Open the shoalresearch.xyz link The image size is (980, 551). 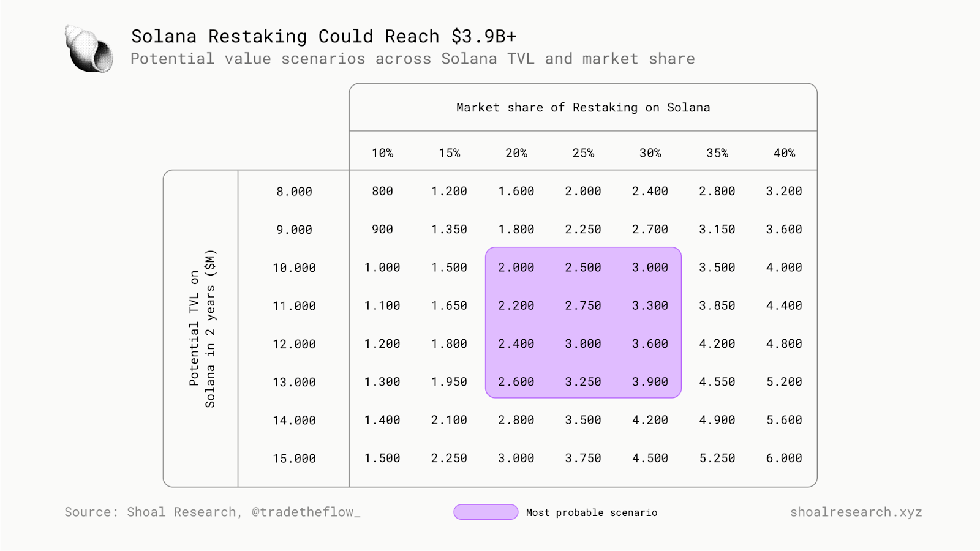coord(856,512)
